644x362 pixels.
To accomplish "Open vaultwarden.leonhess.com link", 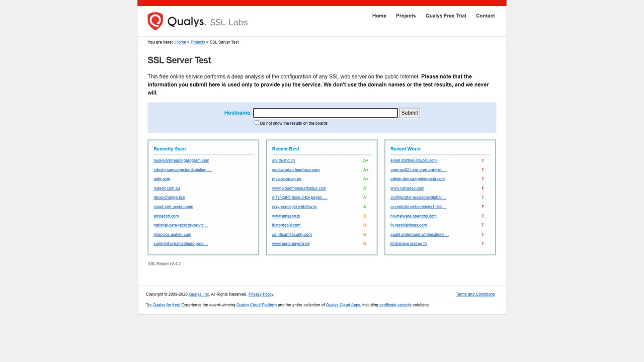I will (295, 170).
